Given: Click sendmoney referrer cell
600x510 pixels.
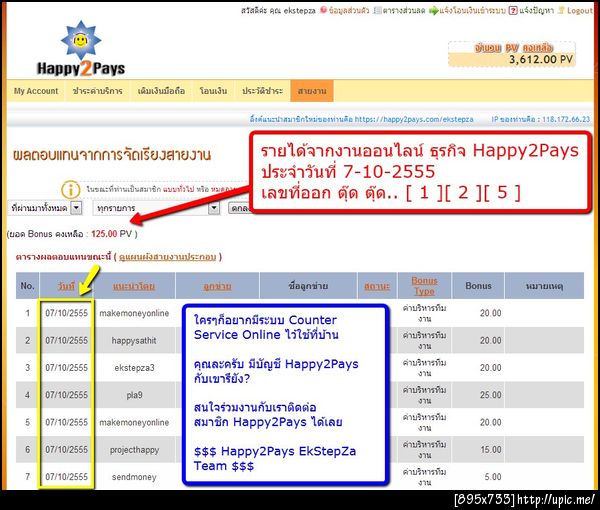Looking at the screenshot, I should (134, 477).
